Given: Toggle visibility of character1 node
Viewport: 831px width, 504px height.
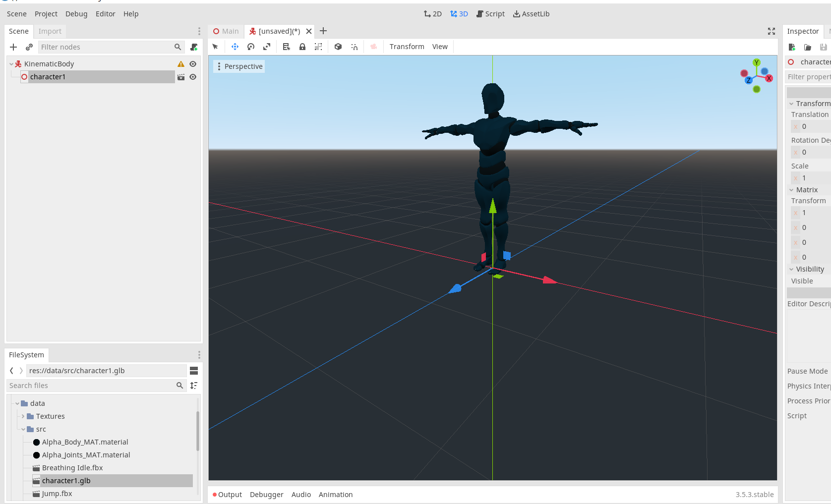Looking at the screenshot, I should (193, 77).
